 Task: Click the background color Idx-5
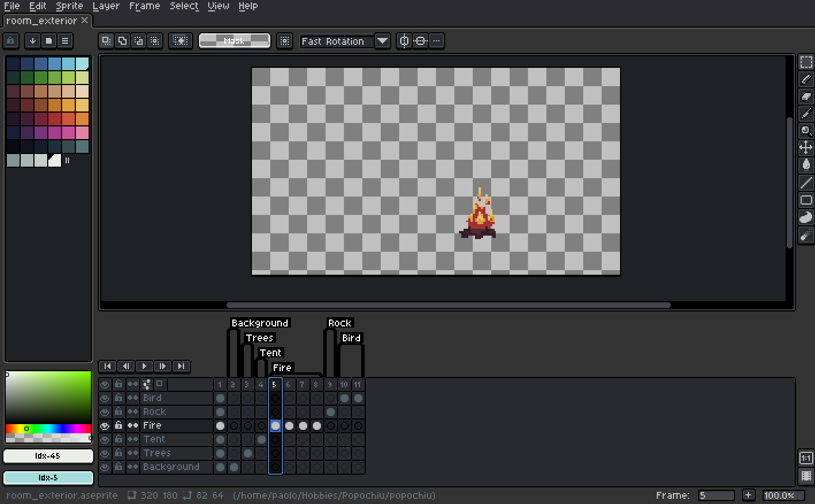(x=48, y=478)
